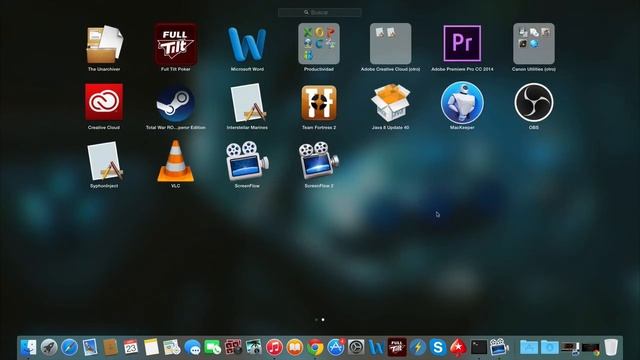
Task: Expand the Productividad folder
Action: point(319,44)
